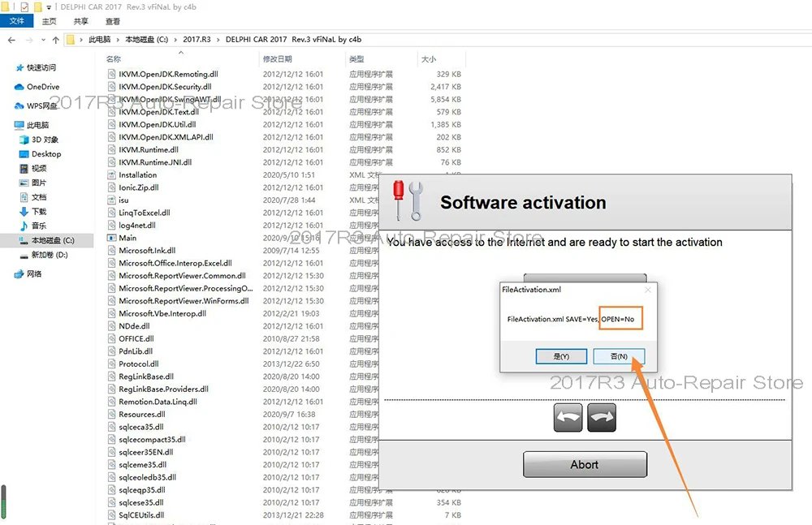
Task: Select the isu XML file
Action: coord(123,200)
